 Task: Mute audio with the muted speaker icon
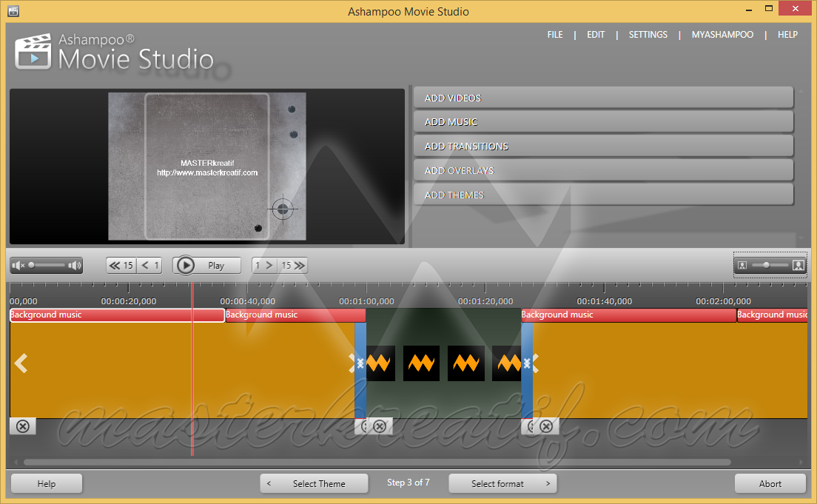19,265
